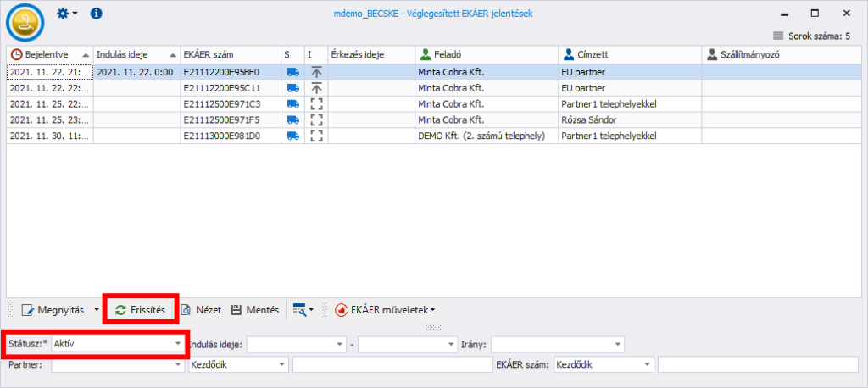
Task: Click the round yellow application logo button
Action: (25, 22)
